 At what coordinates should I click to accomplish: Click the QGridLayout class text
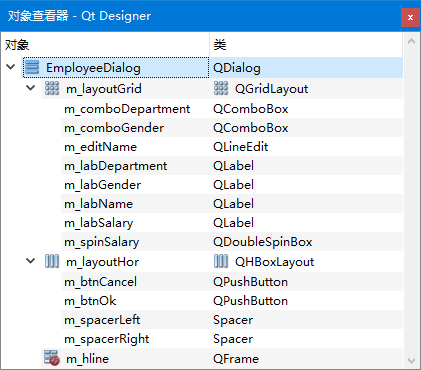click(271, 89)
